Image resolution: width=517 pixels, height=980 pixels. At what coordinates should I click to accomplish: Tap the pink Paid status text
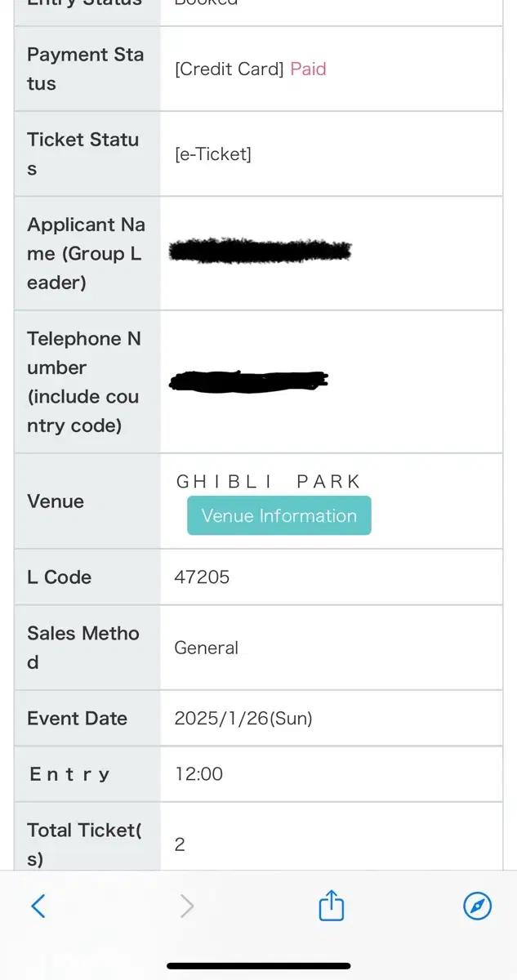pyautogui.click(x=308, y=69)
